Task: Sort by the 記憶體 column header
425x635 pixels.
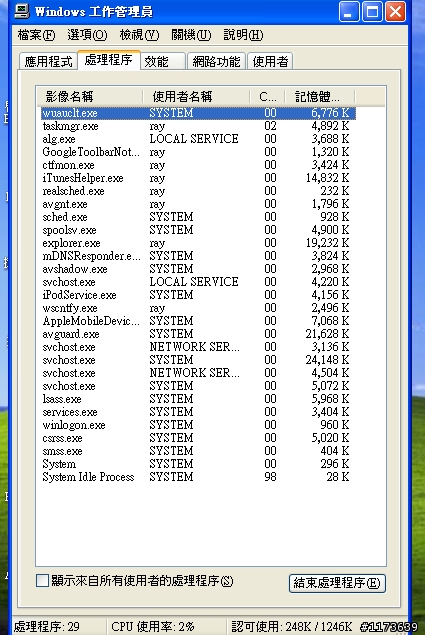Action: (x=320, y=96)
